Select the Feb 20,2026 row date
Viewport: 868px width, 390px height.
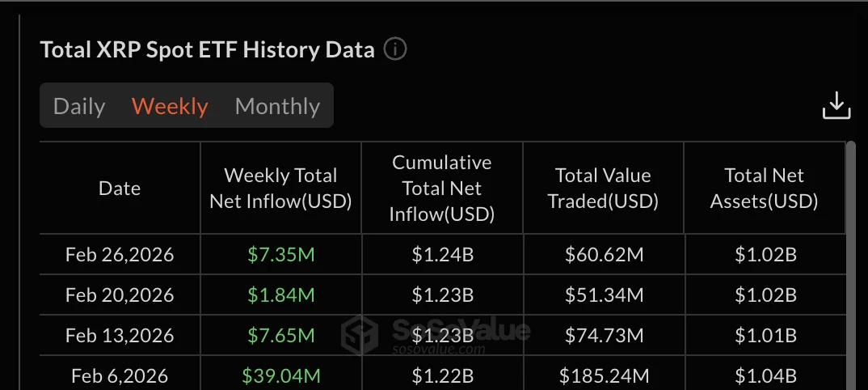pyautogui.click(x=120, y=295)
